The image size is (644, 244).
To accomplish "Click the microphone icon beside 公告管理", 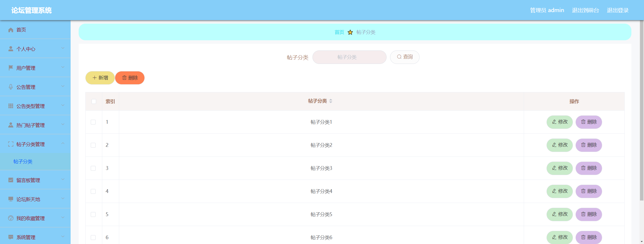I will tap(11, 87).
